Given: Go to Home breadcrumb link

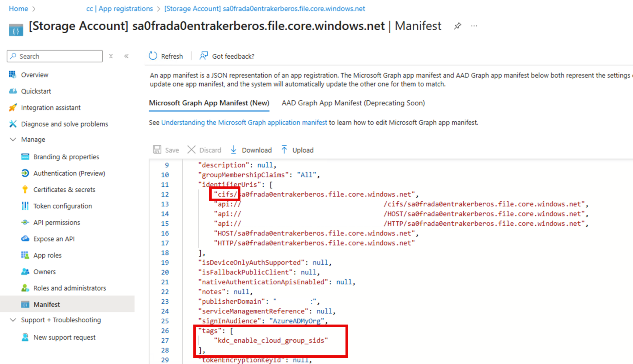Looking at the screenshot, I should (18, 9).
